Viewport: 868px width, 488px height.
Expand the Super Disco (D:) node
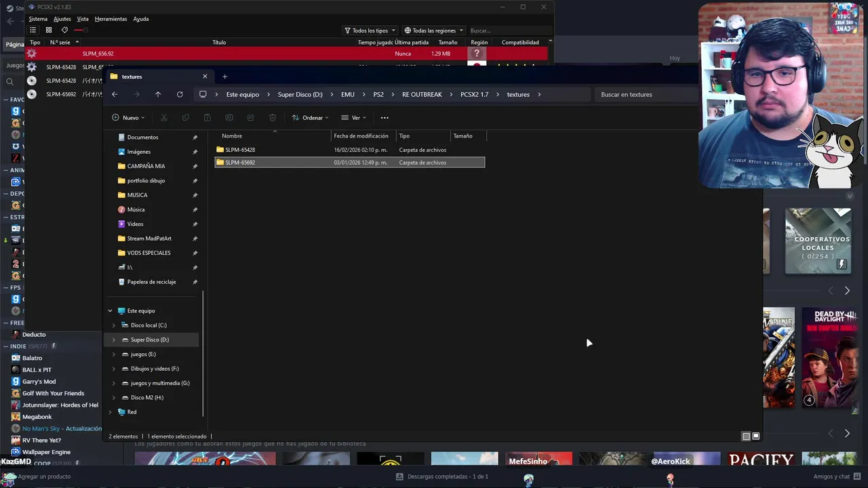pos(114,340)
